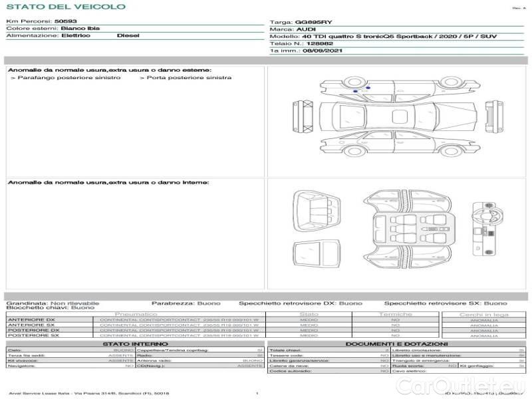Click the Pneumatico column header
This screenshot has width=532, height=399.
point(136,314)
